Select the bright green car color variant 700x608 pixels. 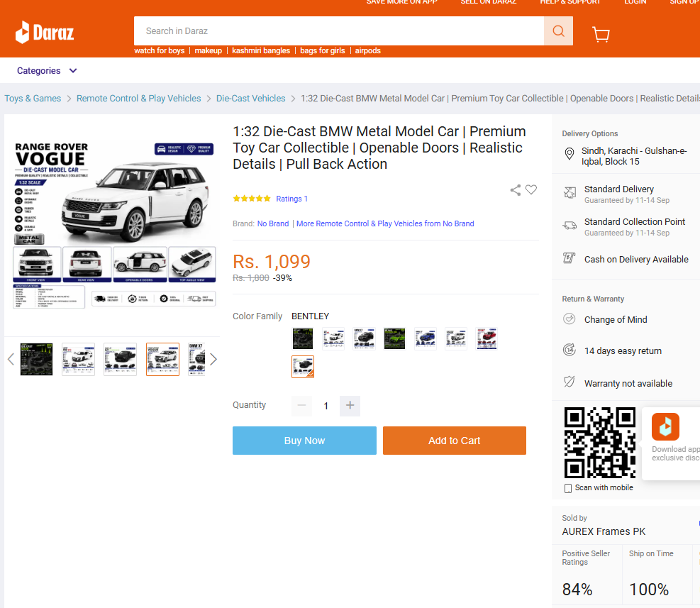(394, 338)
